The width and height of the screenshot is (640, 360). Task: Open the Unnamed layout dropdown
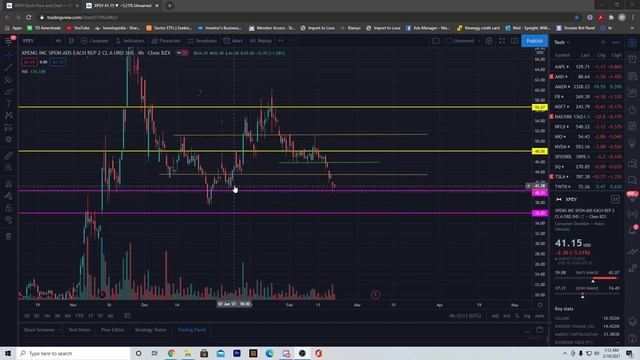click(x=462, y=41)
